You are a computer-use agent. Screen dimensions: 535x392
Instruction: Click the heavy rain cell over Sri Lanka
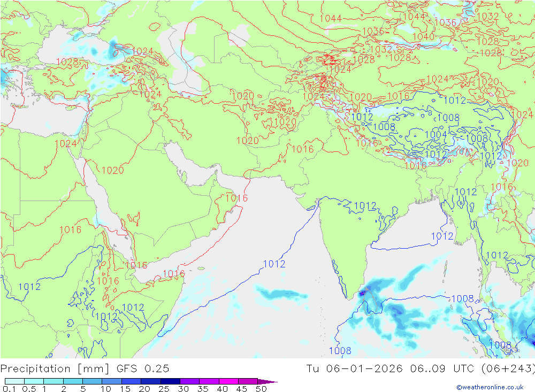point(362,293)
